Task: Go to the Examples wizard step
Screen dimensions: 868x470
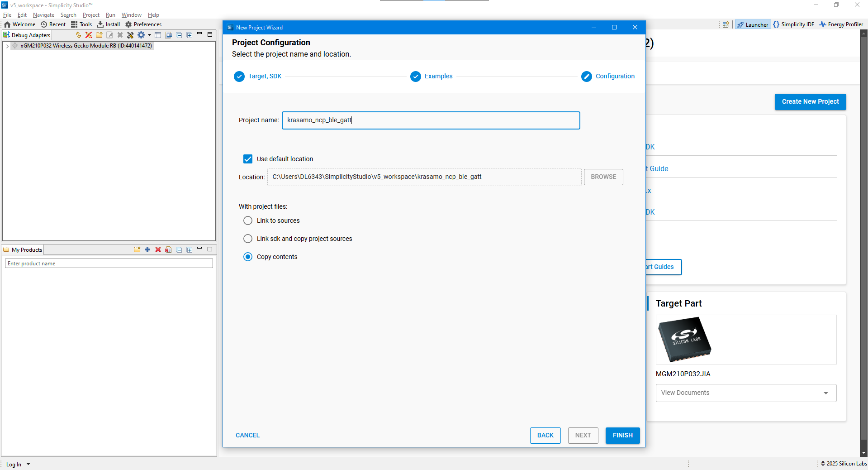Action: coord(432,77)
